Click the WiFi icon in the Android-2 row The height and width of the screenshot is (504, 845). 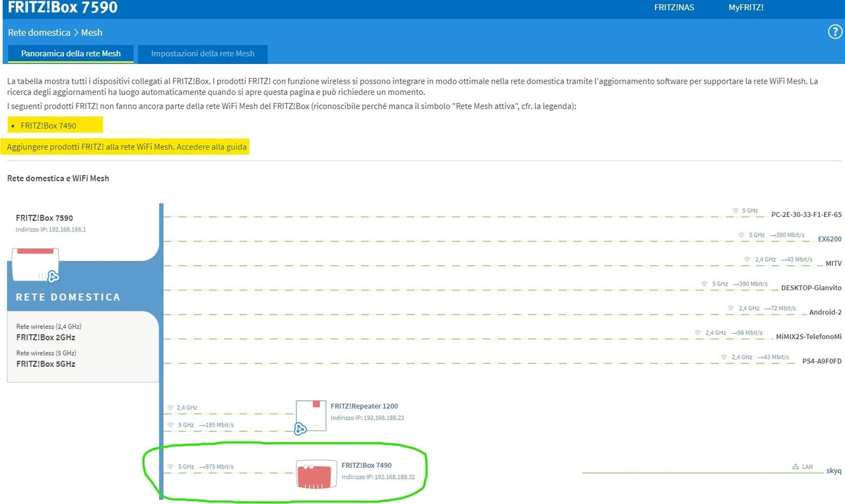pos(731,308)
